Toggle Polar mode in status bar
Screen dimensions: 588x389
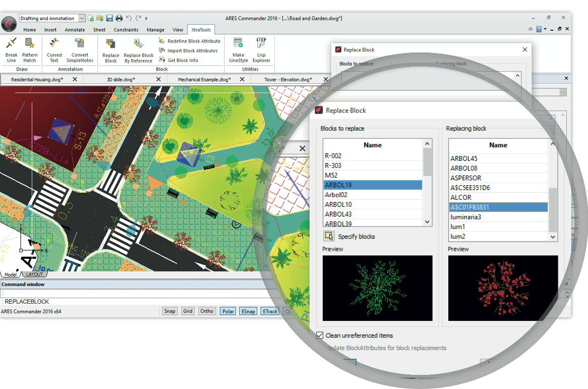click(x=228, y=311)
